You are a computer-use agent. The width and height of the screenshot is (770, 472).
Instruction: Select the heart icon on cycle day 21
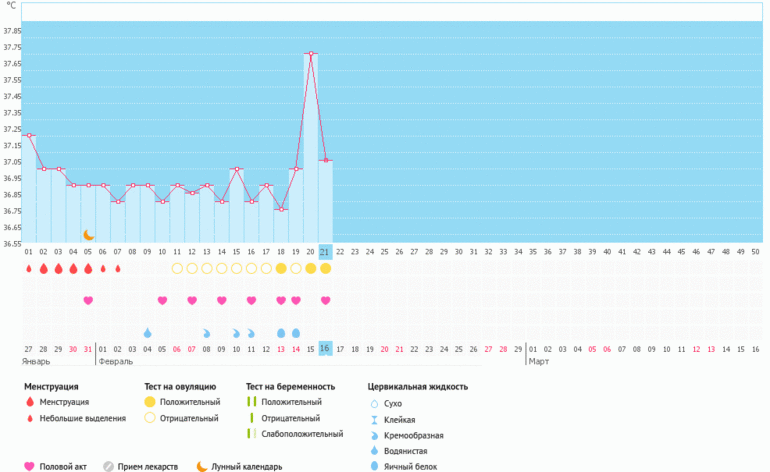click(325, 300)
